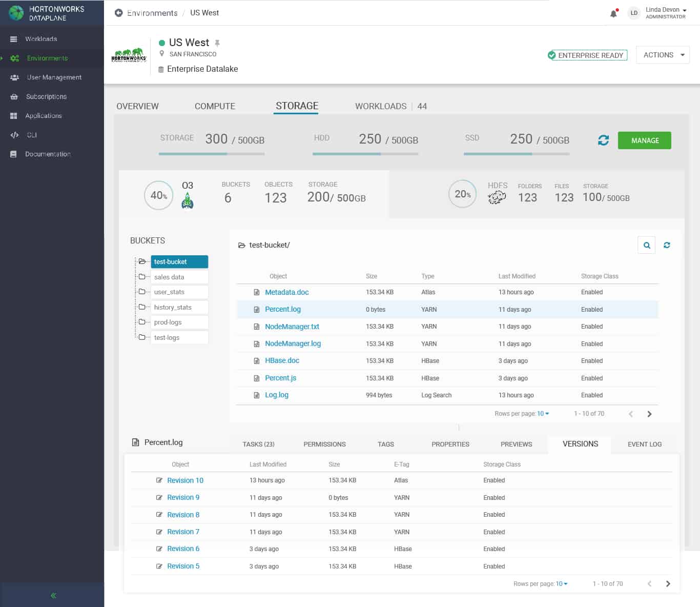The height and width of the screenshot is (607, 700).
Task: Open Subscriptions in the sidebar
Action: point(46,96)
